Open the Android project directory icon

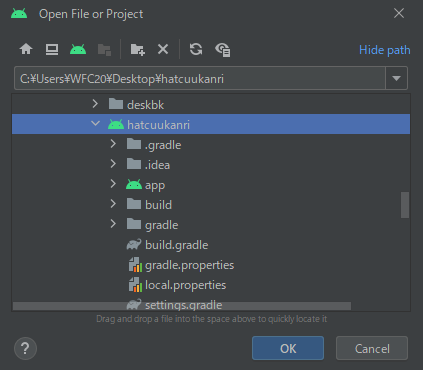point(78,49)
